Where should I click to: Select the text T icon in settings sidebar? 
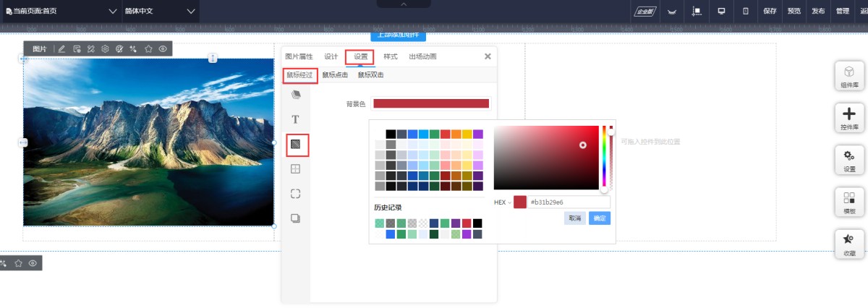coord(295,119)
